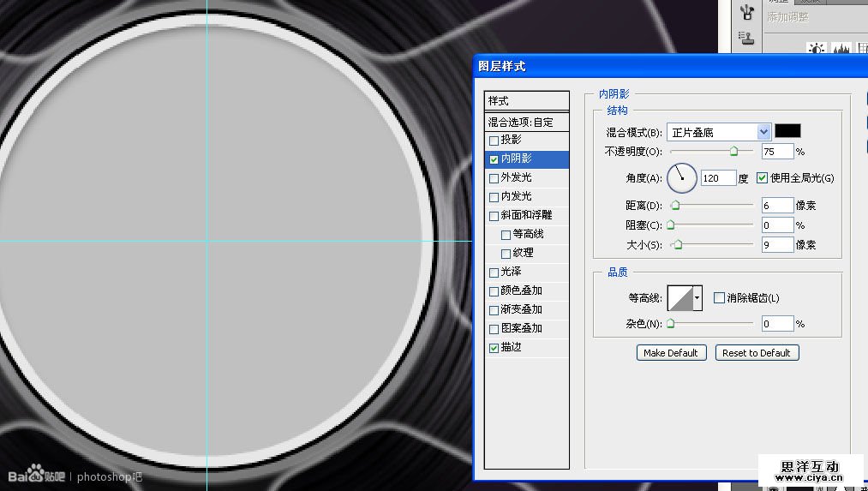Enable the 投影 drop shadow checkbox

[x=494, y=141]
